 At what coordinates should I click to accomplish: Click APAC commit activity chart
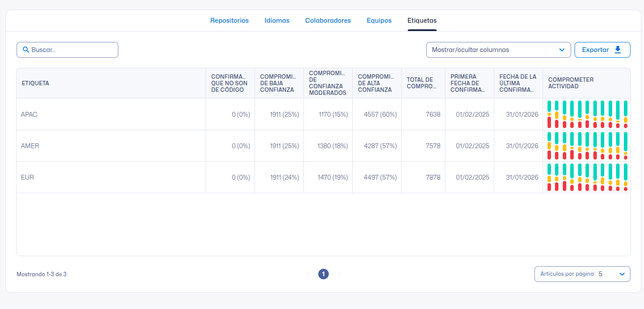pyautogui.click(x=587, y=115)
